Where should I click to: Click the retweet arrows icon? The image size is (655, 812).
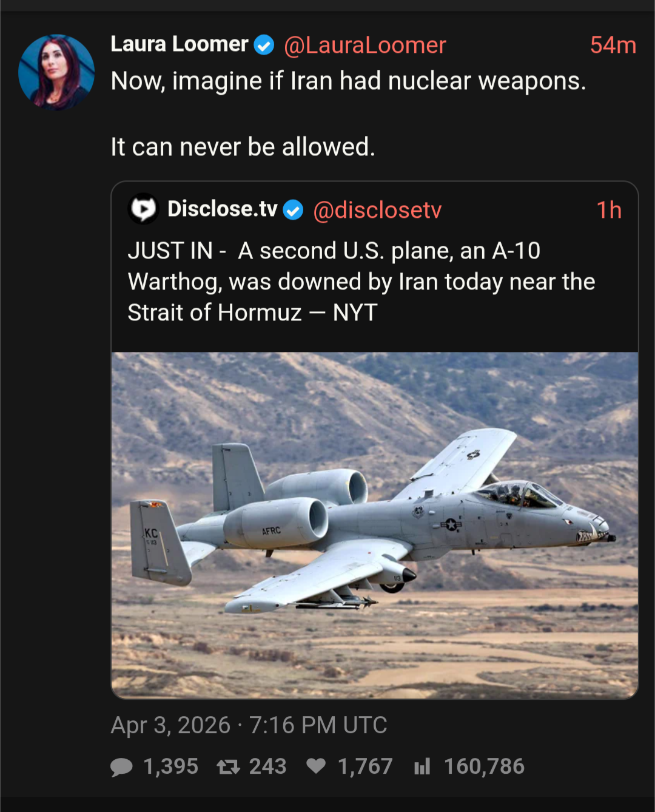point(229,767)
